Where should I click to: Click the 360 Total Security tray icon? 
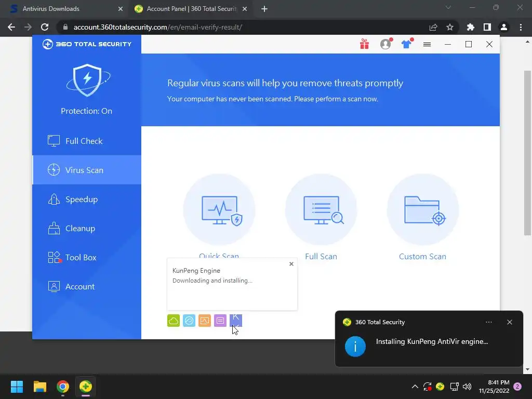[x=440, y=387]
